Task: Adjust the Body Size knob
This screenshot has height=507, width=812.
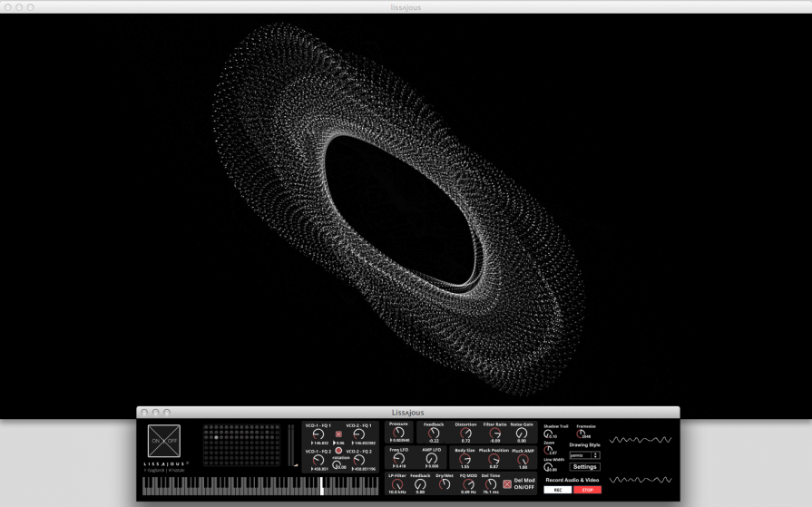Action: point(465,459)
